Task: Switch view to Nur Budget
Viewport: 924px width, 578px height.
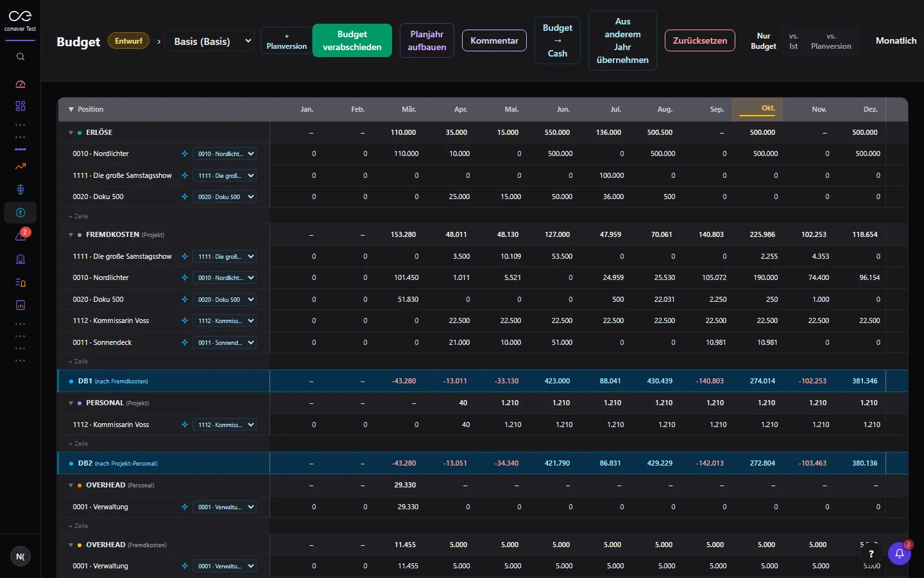Action: coord(764,41)
